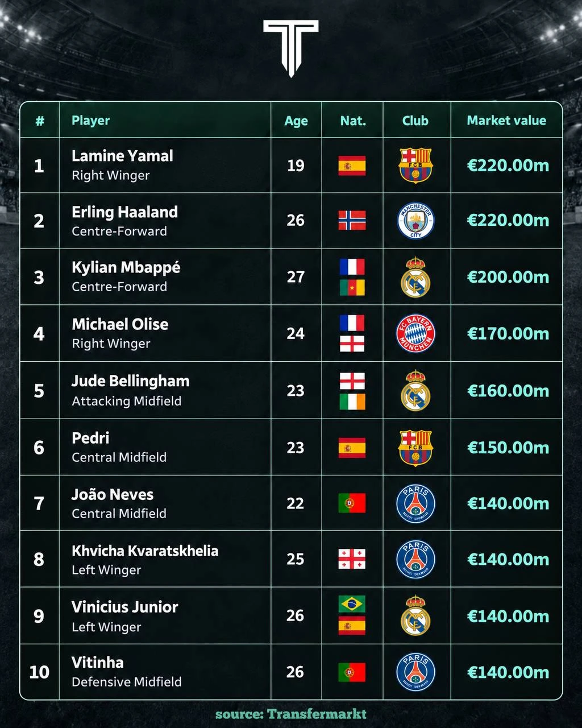Select the Manchester City club badge
This screenshot has height=728, width=582.
click(x=415, y=221)
